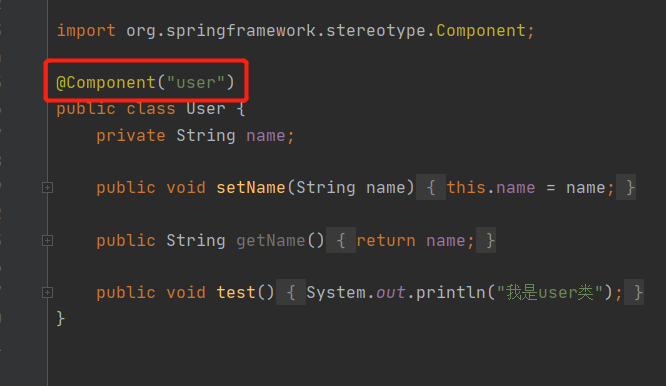Click the italic out field reference
The width and height of the screenshot is (666, 386).
pos(391,293)
